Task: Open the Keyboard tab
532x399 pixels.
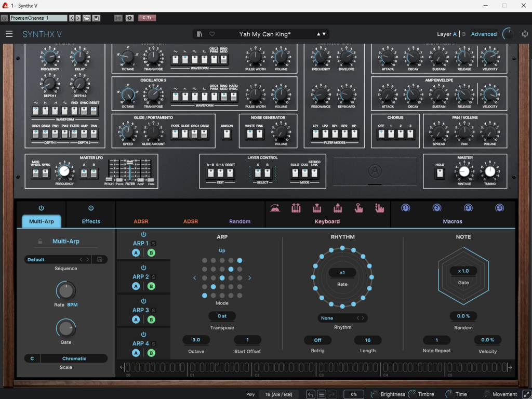Action: click(327, 221)
